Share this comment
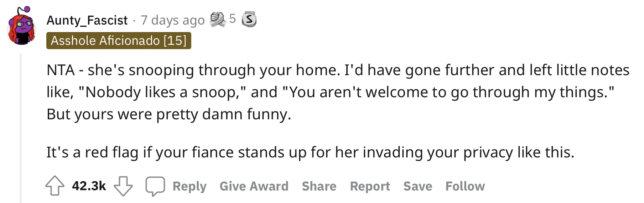This screenshot has width=644, height=203. [319, 186]
